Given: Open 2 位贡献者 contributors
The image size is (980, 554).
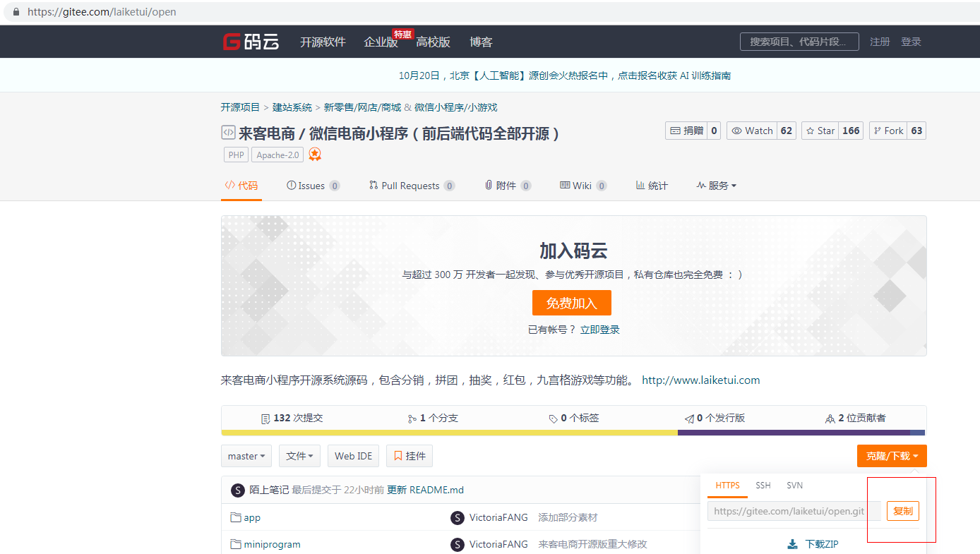Looking at the screenshot, I should pyautogui.click(x=856, y=418).
